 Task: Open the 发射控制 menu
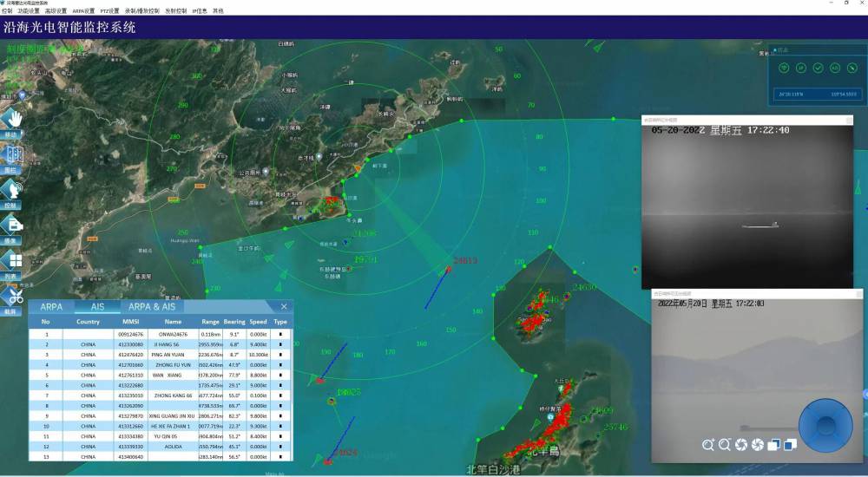tap(175, 10)
